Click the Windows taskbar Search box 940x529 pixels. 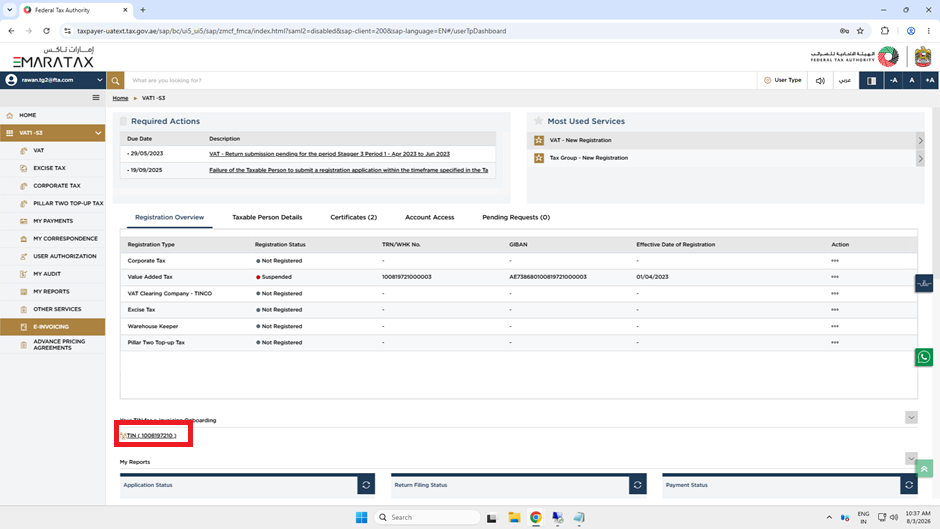[427, 518]
